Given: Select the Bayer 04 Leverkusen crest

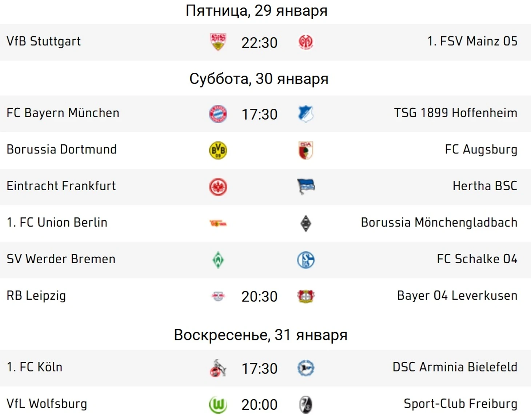Looking at the screenshot, I should [306, 296].
